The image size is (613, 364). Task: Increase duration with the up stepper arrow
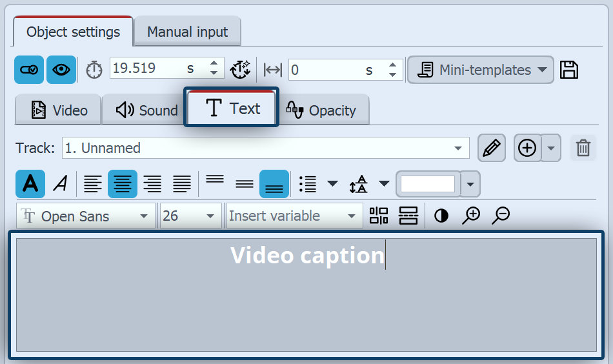coord(214,63)
